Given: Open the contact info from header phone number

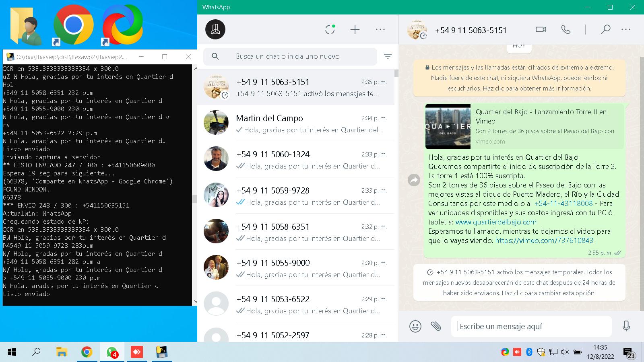Looking at the screenshot, I should point(471,30).
